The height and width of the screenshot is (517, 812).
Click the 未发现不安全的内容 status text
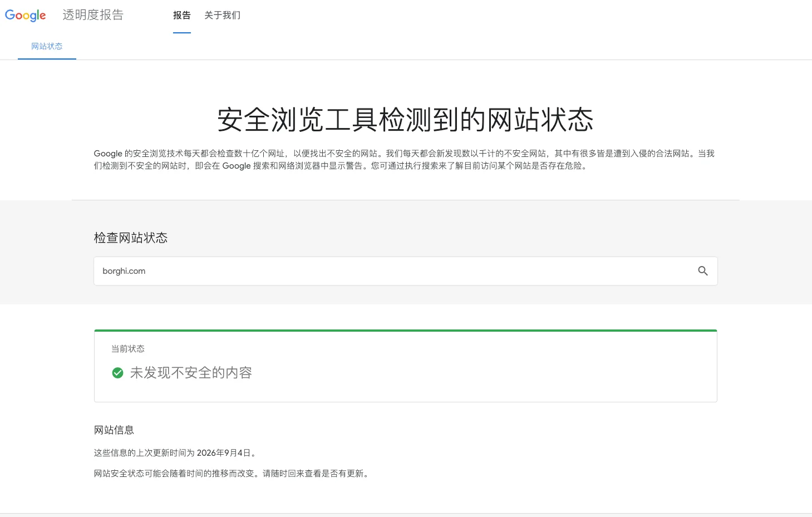pyautogui.click(x=191, y=373)
